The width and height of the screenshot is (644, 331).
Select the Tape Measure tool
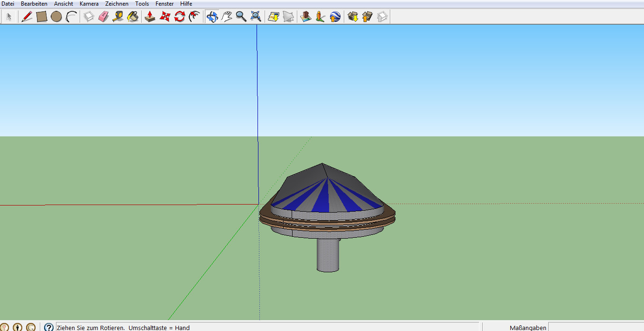[118, 17]
